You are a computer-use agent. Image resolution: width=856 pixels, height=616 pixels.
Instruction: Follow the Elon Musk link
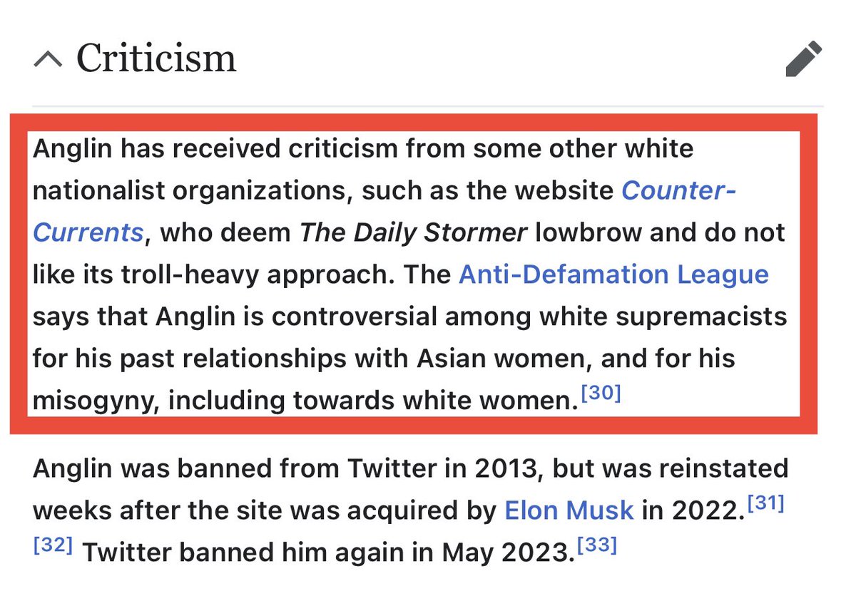point(569,510)
